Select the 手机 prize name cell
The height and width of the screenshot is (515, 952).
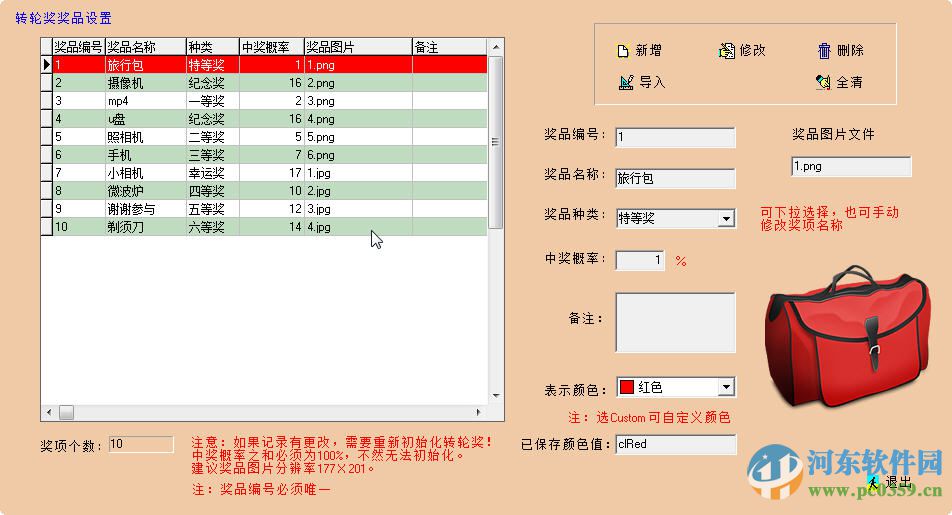pos(146,155)
